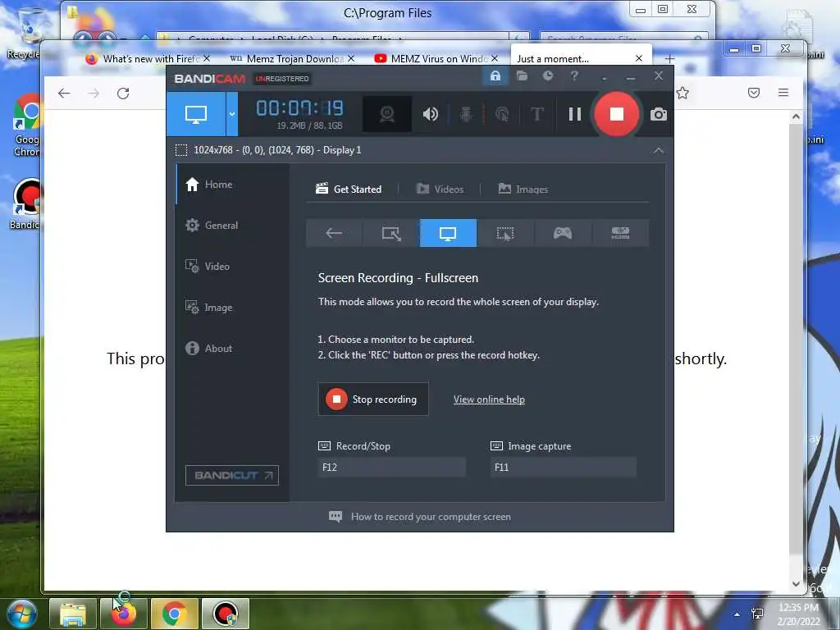This screenshot has height=630, width=840.
Task: Switch to the Images tab
Action: point(523,189)
